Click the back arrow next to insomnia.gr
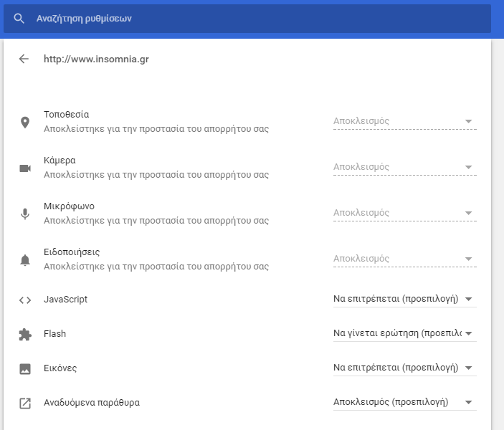504x430 pixels. 24,59
